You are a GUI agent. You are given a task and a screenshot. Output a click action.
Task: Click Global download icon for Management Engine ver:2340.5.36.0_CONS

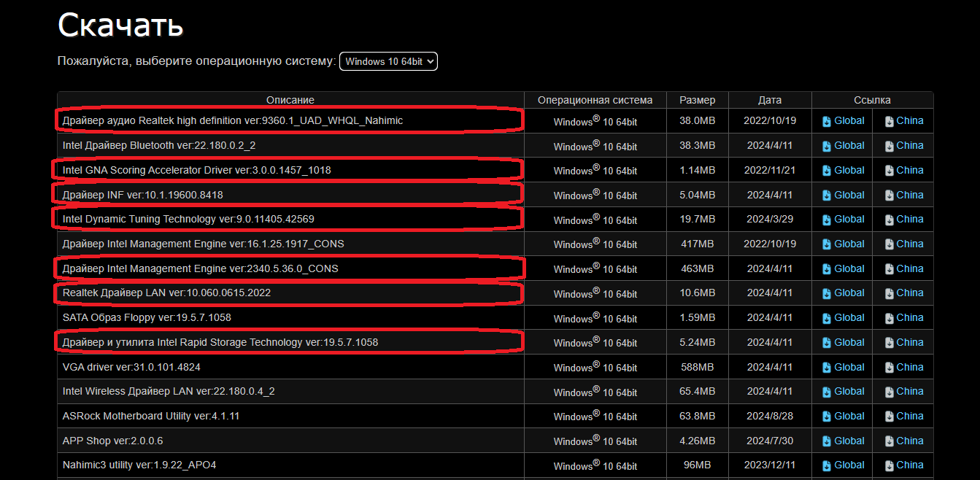tap(827, 269)
